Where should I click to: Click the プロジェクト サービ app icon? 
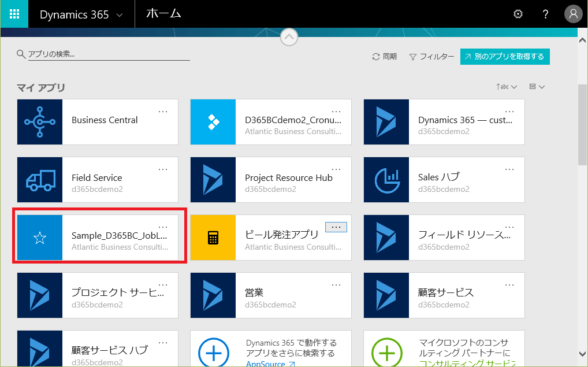click(40, 295)
